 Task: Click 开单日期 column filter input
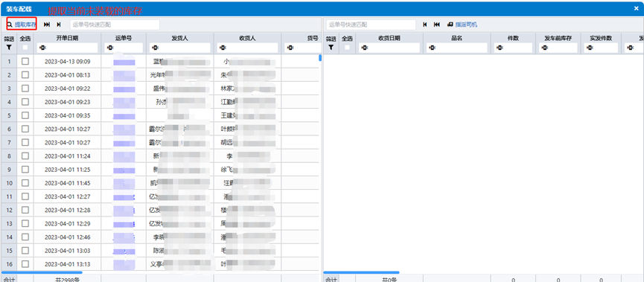[67, 48]
